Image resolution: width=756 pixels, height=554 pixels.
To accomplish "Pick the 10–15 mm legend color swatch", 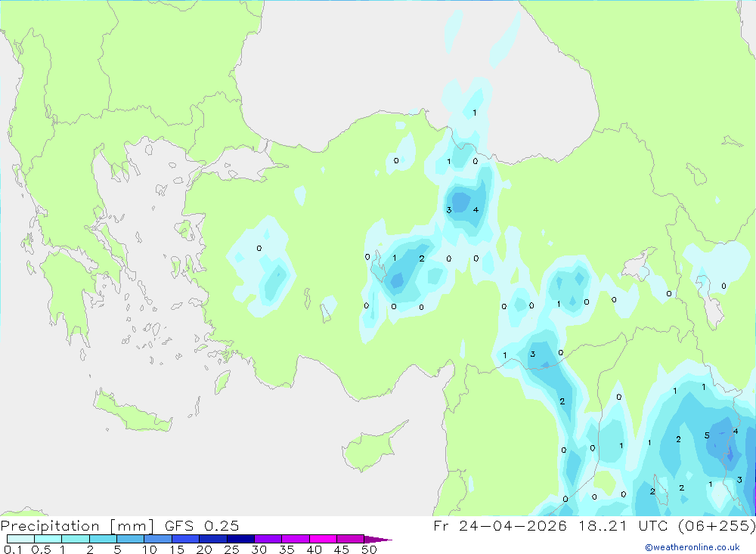I will coord(158,539).
